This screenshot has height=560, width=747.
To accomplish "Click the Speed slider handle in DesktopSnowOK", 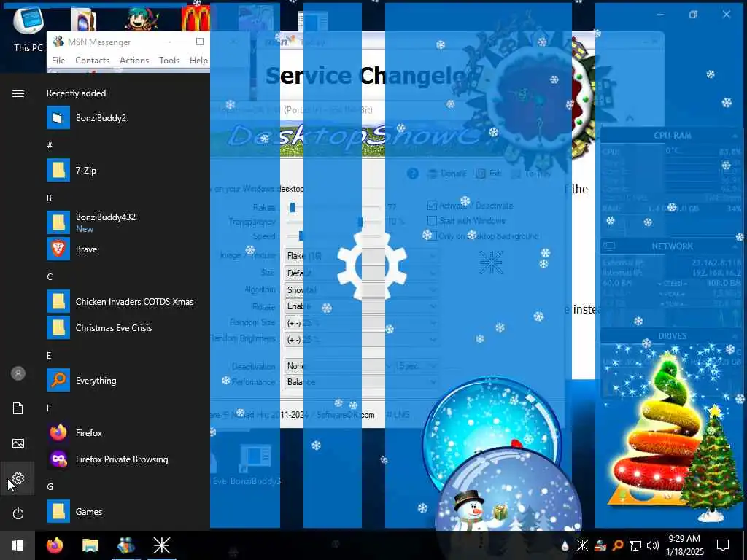I will [301, 236].
